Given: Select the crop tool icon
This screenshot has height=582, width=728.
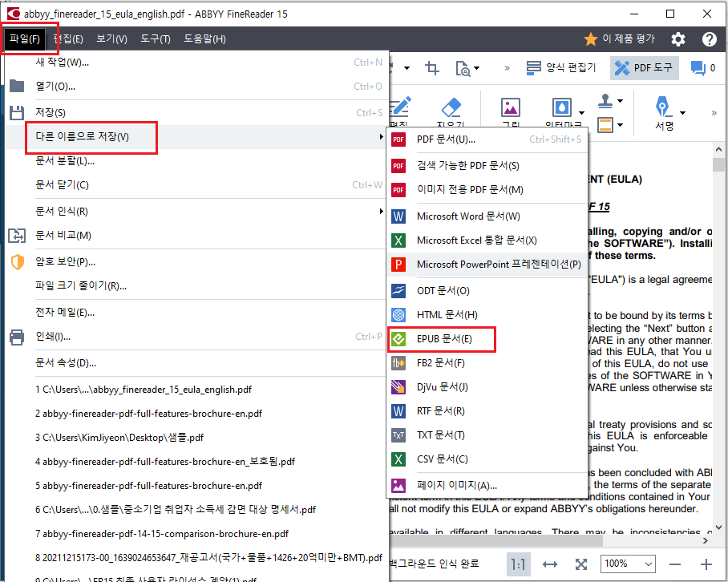Looking at the screenshot, I should pos(432,68).
